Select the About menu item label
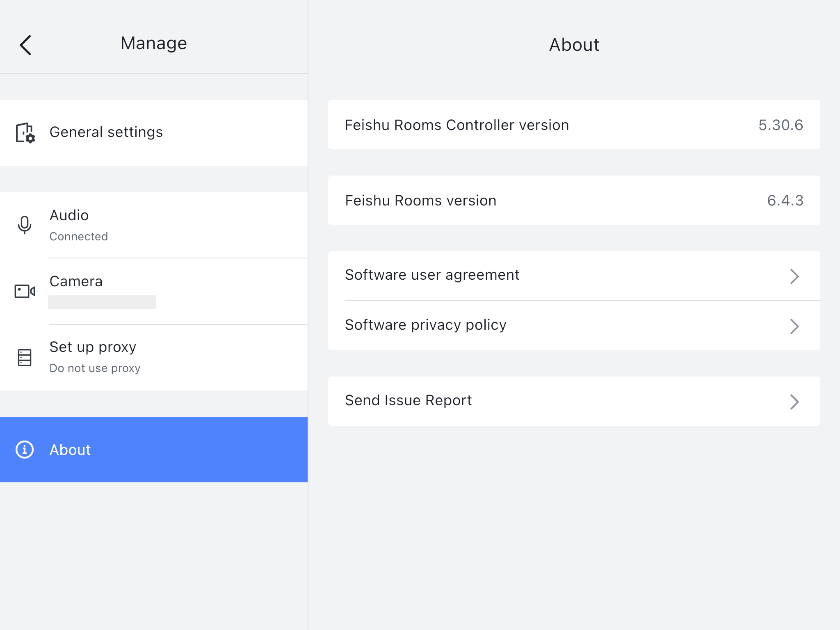840x630 pixels. 70,450
